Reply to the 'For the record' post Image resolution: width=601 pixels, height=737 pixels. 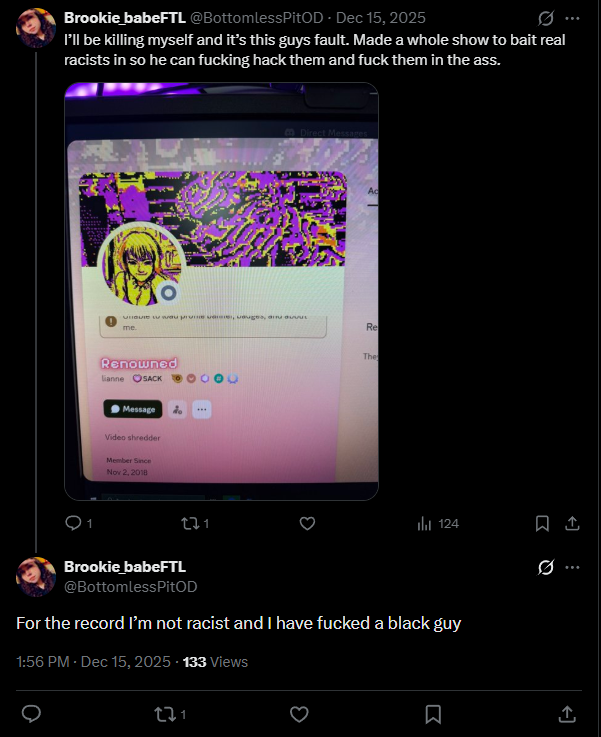pyautogui.click(x=31, y=714)
